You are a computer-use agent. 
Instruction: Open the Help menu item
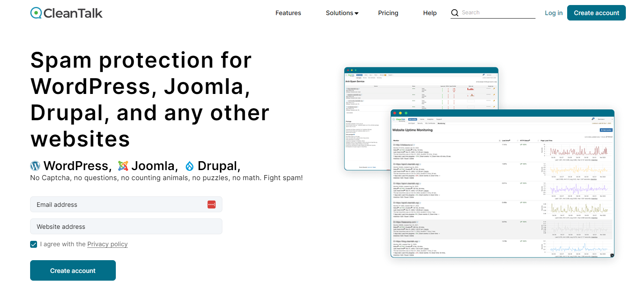(430, 13)
